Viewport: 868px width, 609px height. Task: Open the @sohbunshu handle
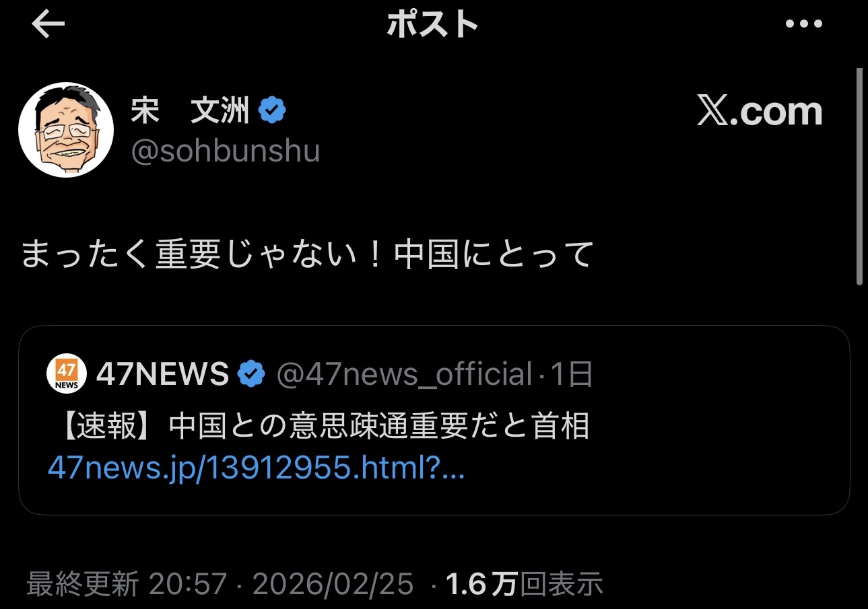pyautogui.click(x=225, y=151)
